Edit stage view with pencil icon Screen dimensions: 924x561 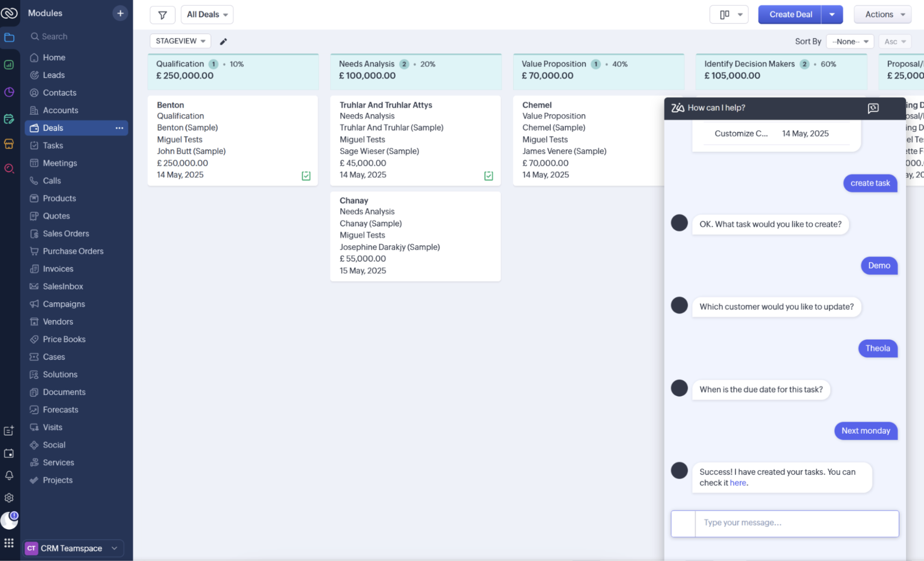[x=223, y=41]
